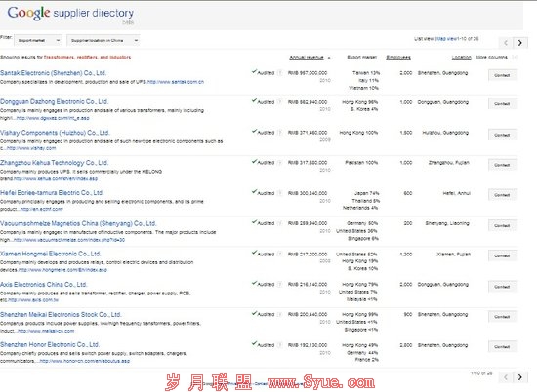Contact Axis Electronics China supplier
537x392 pixels.
click(x=502, y=287)
